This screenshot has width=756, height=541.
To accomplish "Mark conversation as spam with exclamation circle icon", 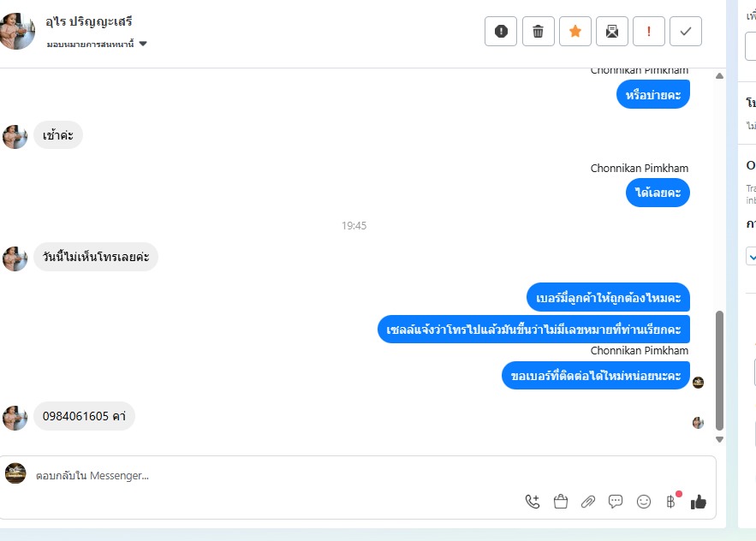I will click(x=501, y=32).
